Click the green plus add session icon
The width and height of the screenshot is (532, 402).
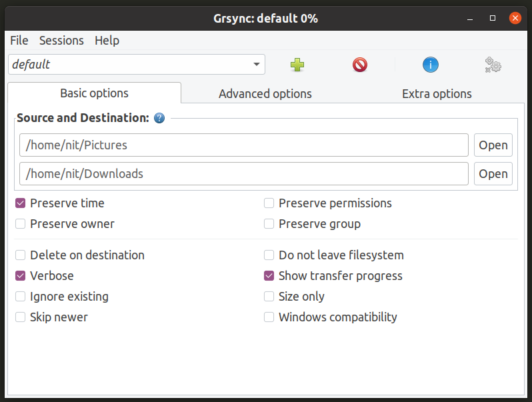(297, 65)
